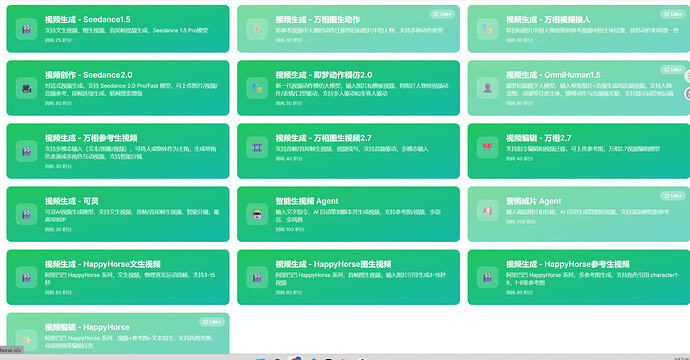Click the icon on 即梦动作模仿2.0 card
Viewport: 690px width, 360px height.
[257, 88]
